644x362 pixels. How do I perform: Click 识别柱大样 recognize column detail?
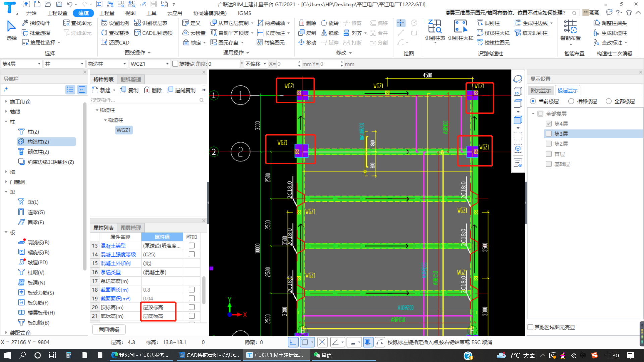point(461,30)
